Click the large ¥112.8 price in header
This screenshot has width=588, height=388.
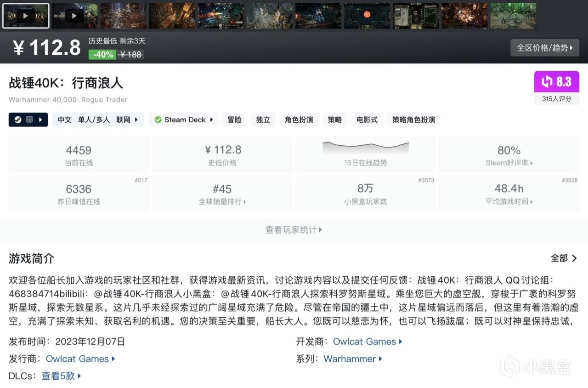(46, 48)
